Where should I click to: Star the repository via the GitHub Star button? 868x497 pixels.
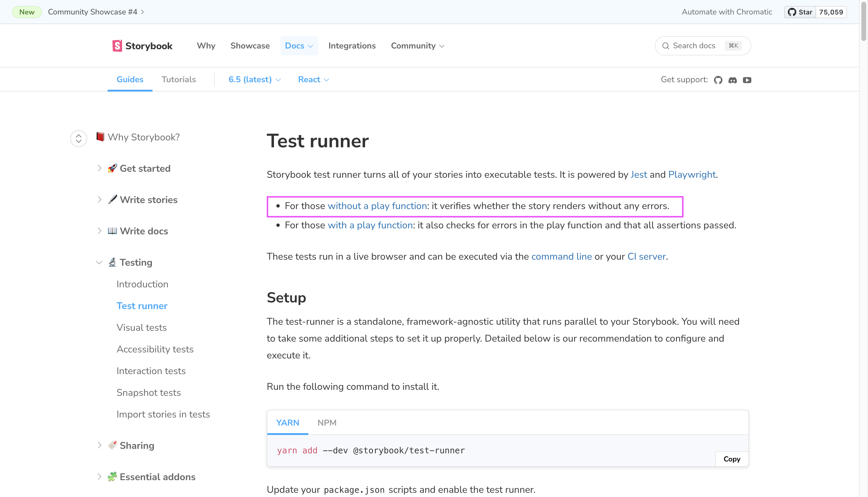pos(800,12)
